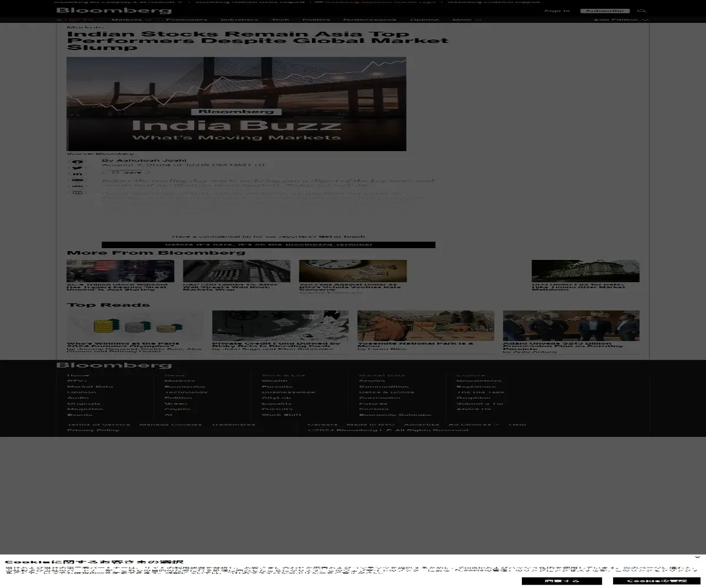Share article via email icon

[78, 180]
